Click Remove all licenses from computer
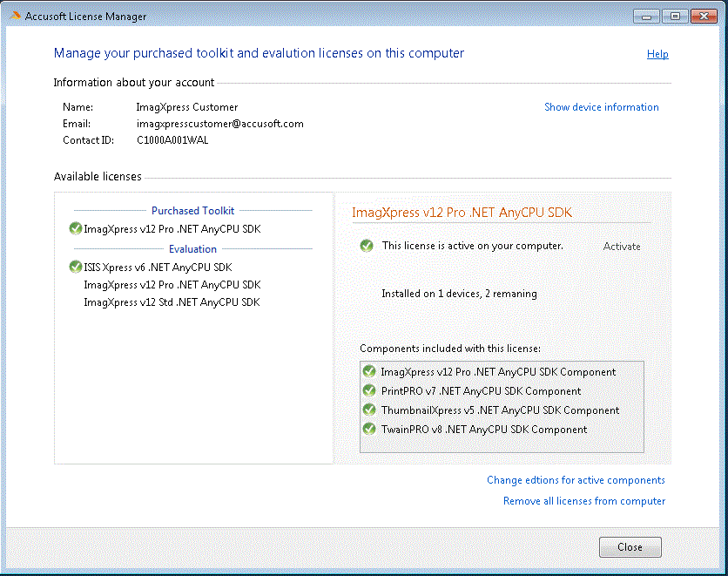 point(583,501)
